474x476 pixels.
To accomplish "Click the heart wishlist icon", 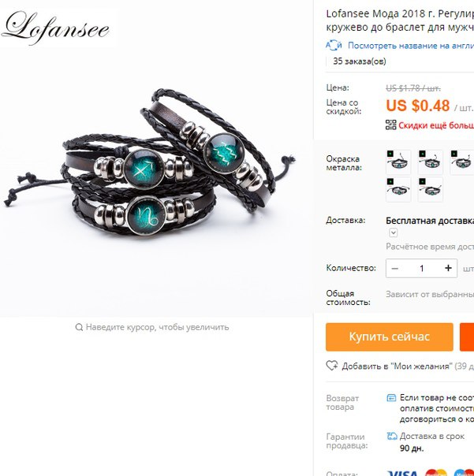I will (x=332, y=366).
